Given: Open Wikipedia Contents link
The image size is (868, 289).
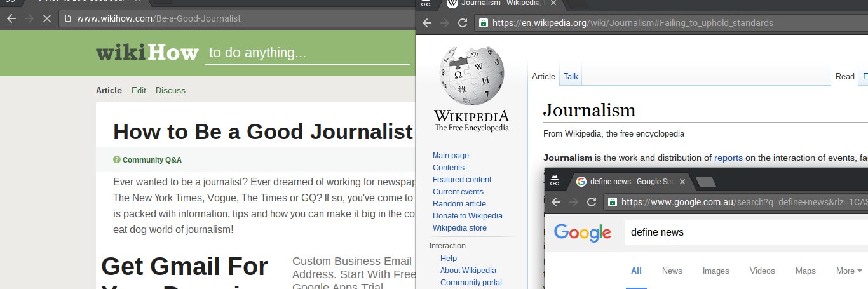Looking at the screenshot, I should tap(449, 168).
